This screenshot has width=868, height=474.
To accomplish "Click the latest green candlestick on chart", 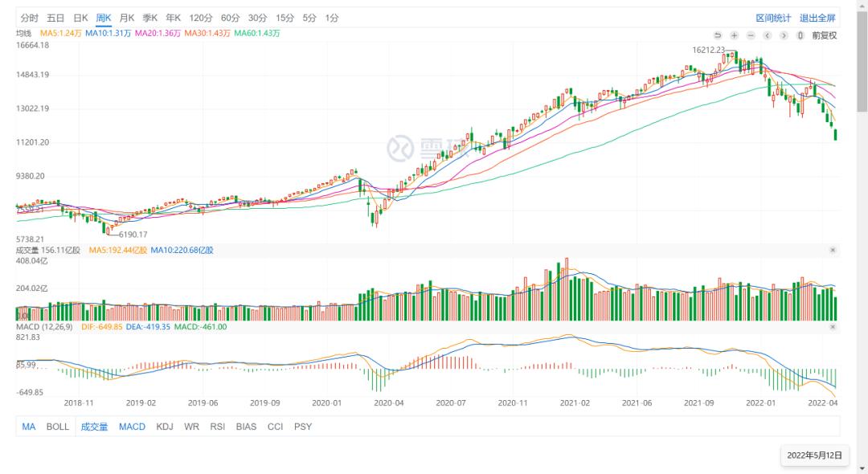I will click(x=837, y=134).
